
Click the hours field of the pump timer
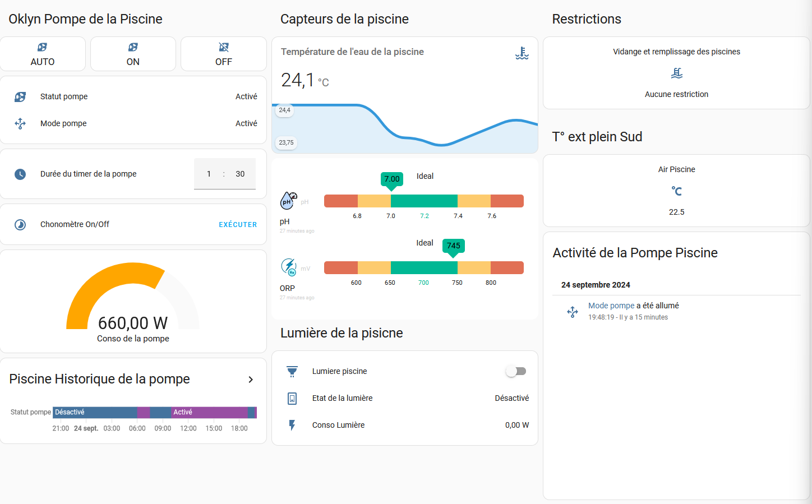pyautogui.click(x=209, y=174)
